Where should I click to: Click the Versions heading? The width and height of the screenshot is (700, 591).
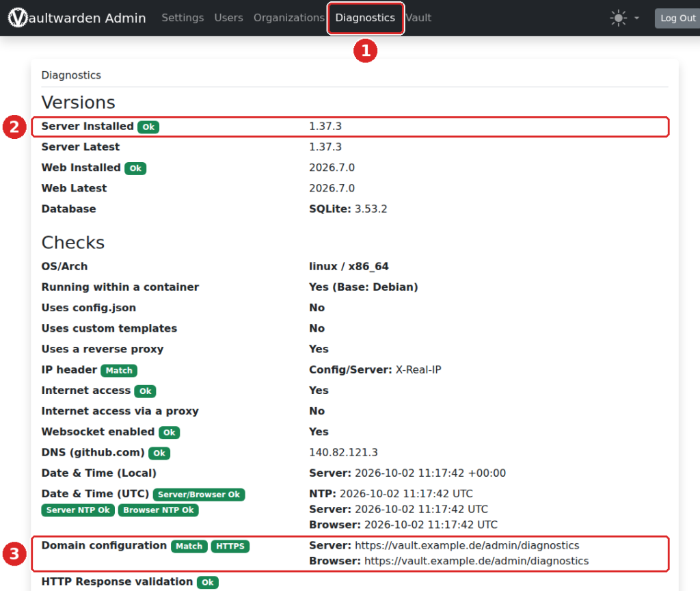click(78, 103)
